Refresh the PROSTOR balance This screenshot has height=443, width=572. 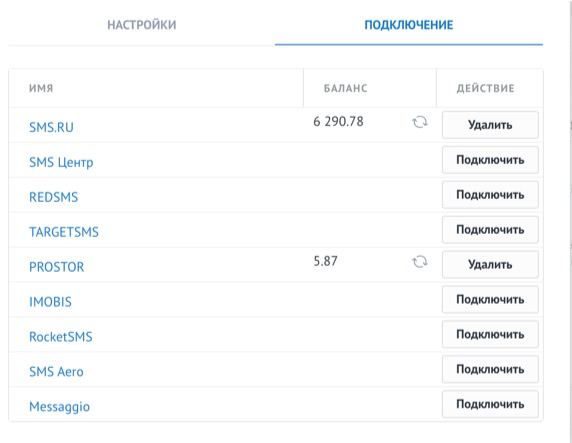tap(420, 262)
